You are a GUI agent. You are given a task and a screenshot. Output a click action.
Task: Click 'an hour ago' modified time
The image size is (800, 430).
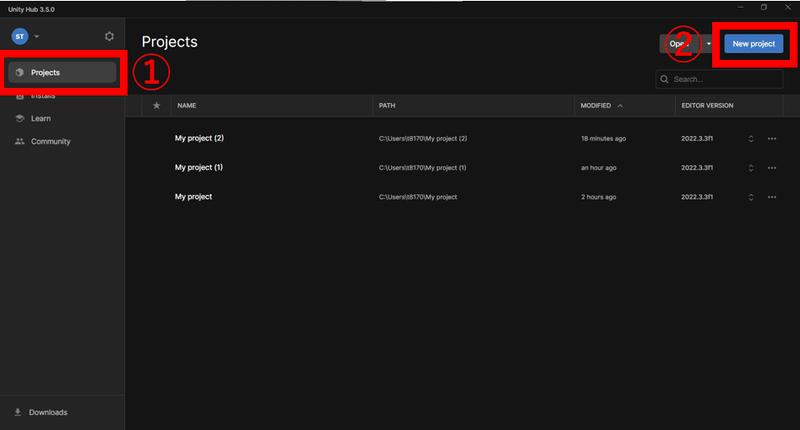(x=598, y=168)
